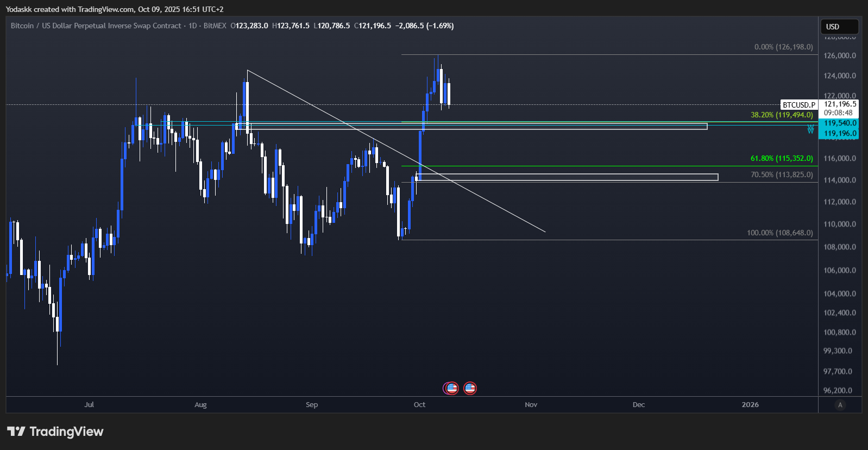
Task: Click the Sep label on the time axis
Action: pos(312,405)
